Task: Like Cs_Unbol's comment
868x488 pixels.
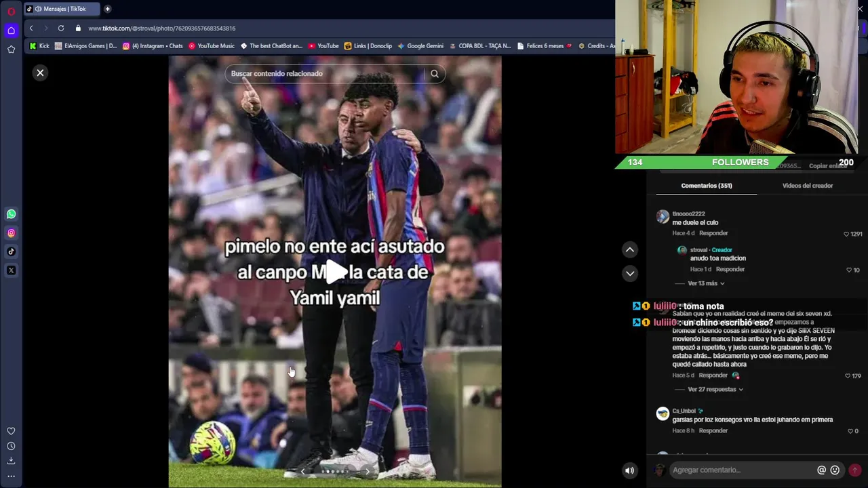Action: pos(850,431)
